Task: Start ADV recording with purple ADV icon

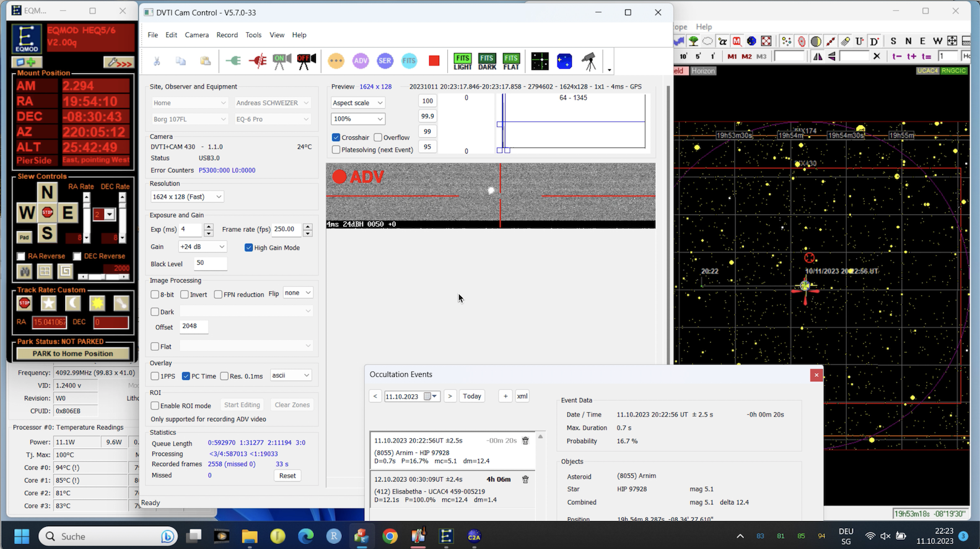Action: [361, 61]
